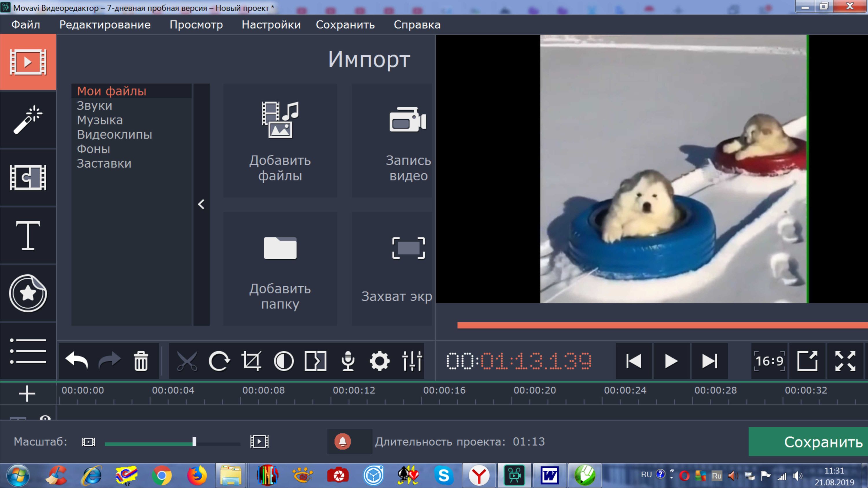Click Добавить файлы button
The width and height of the screenshot is (868, 488).
tap(280, 141)
